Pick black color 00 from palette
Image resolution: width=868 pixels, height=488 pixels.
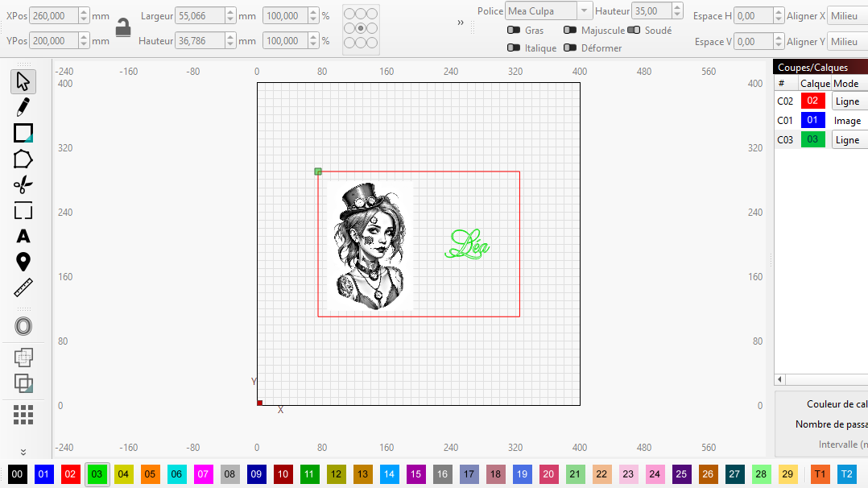click(17, 474)
